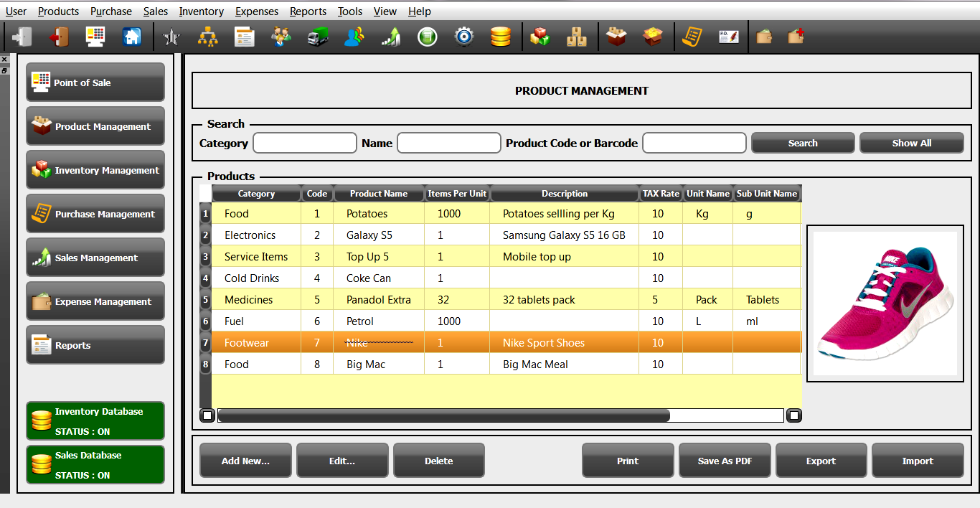
Task: Click the blue home icon in toolbar
Action: (x=132, y=37)
